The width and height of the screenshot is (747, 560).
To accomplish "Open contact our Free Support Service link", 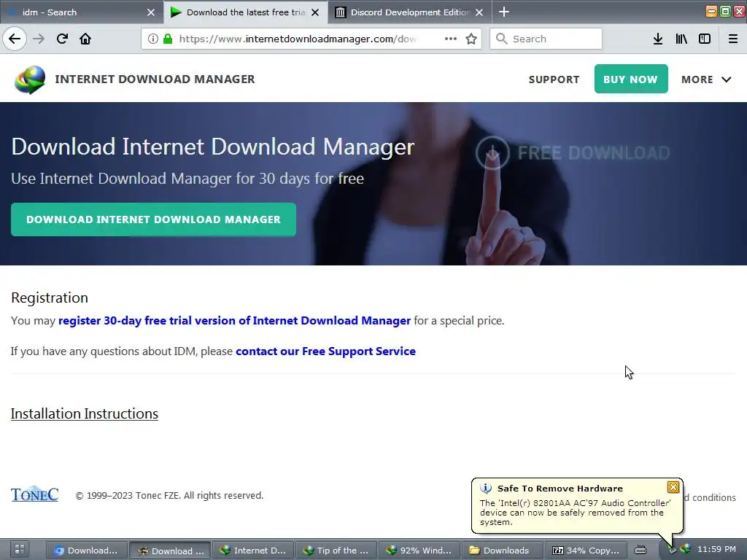I will click(x=325, y=351).
